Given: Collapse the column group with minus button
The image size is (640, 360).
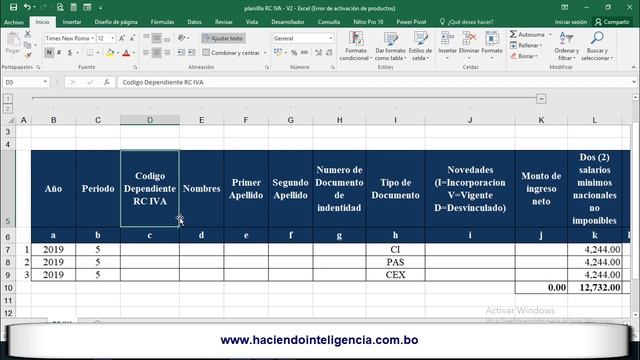Looking at the screenshot, I should click(541, 98).
